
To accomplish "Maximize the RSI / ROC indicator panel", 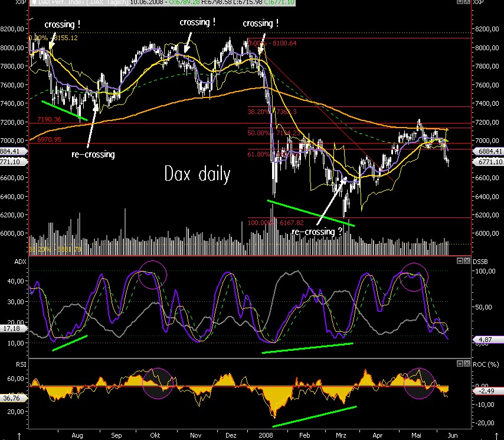I will (460, 363).
